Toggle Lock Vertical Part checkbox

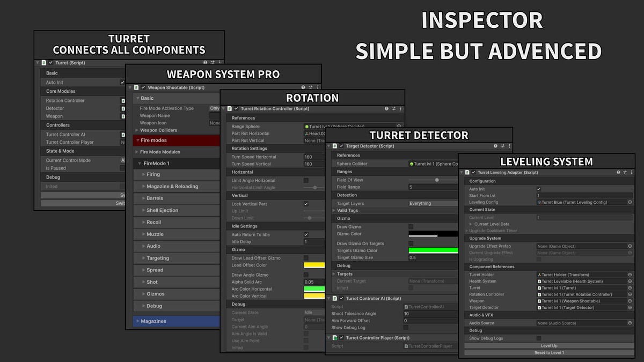coord(306,204)
